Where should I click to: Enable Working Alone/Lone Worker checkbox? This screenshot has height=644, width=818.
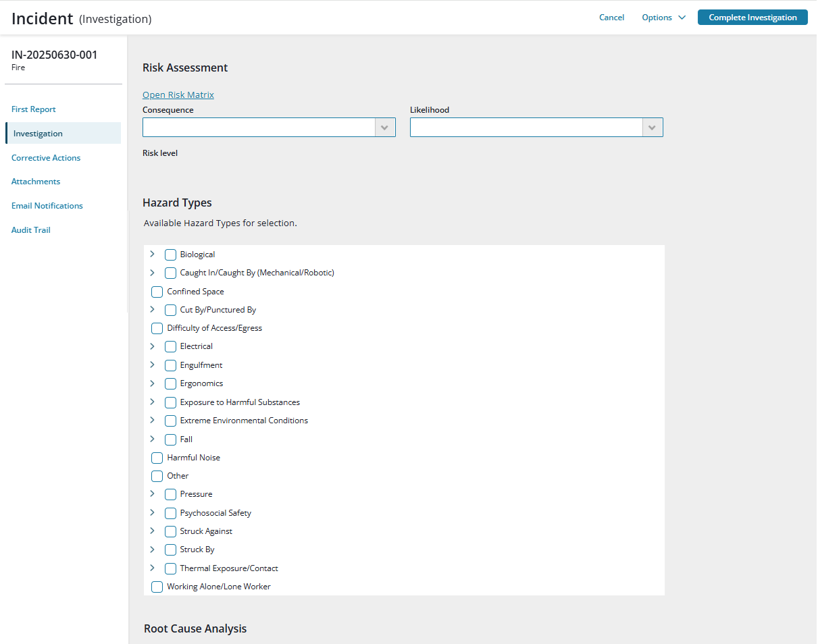157,587
